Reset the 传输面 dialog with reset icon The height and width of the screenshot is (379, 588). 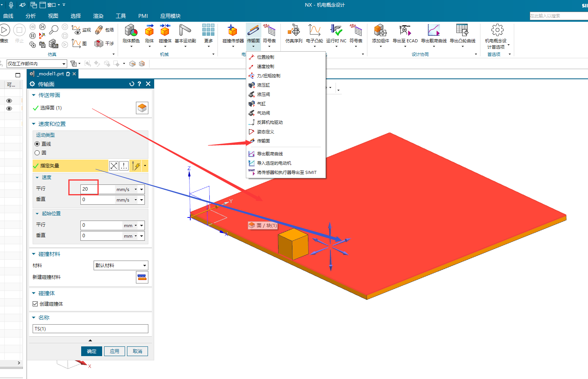click(x=132, y=84)
